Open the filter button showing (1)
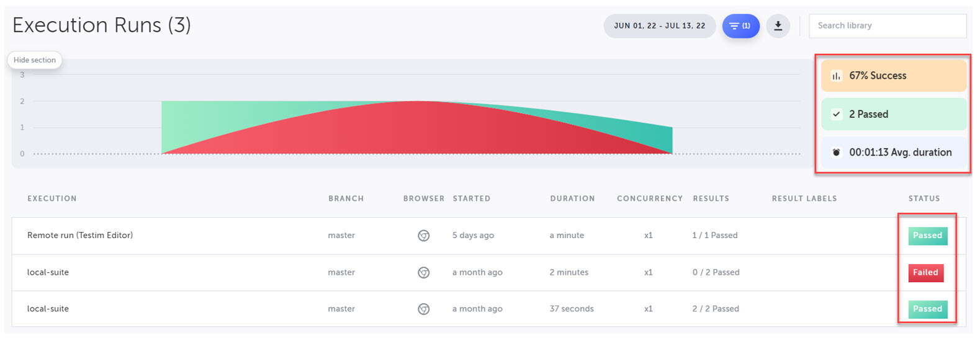Image resolution: width=980 pixels, height=338 pixels. (740, 26)
